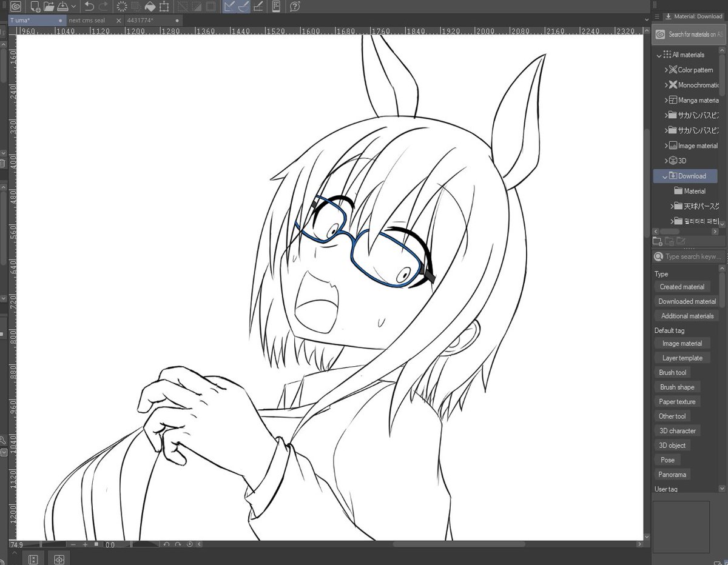The height and width of the screenshot is (565, 728).
Task: Click the Clear Outside Selection icon
Action: [x=136, y=7]
